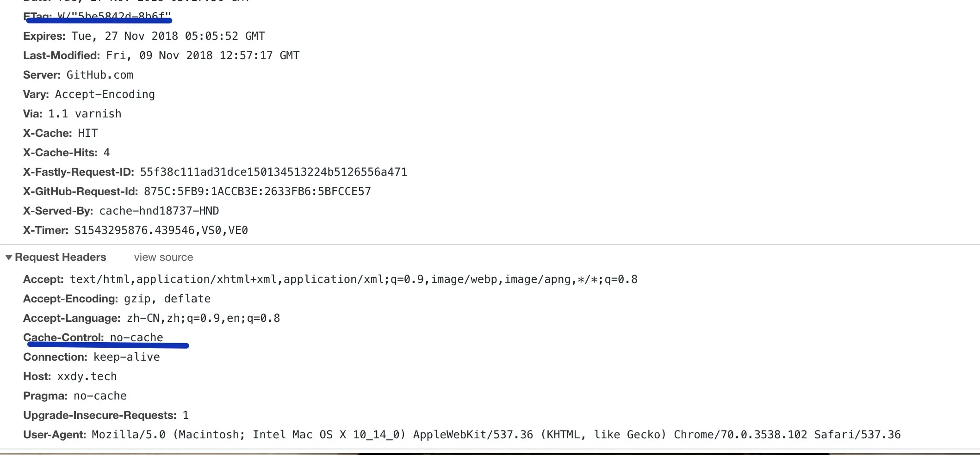This screenshot has width=980, height=455.
Task: Click the Cache-Control no-cache header line
Action: click(x=93, y=338)
